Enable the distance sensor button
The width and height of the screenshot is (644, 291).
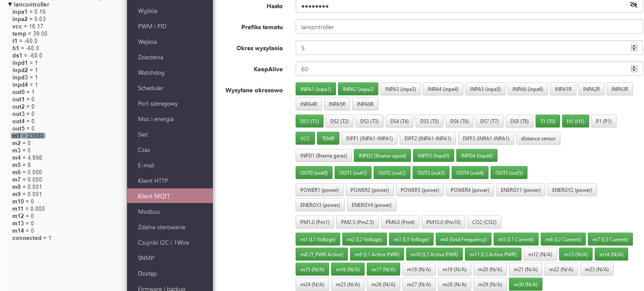pos(539,139)
